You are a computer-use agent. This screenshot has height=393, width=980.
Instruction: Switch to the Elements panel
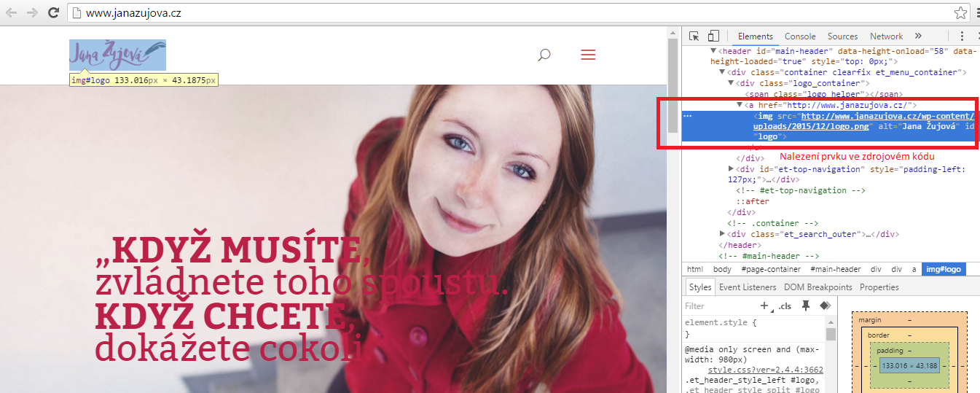tap(755, 36)
